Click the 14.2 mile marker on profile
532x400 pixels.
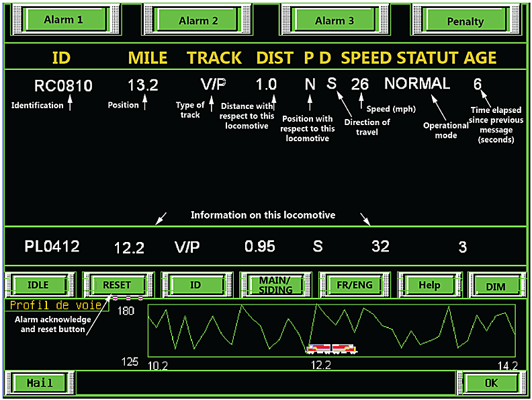[507, 366]
